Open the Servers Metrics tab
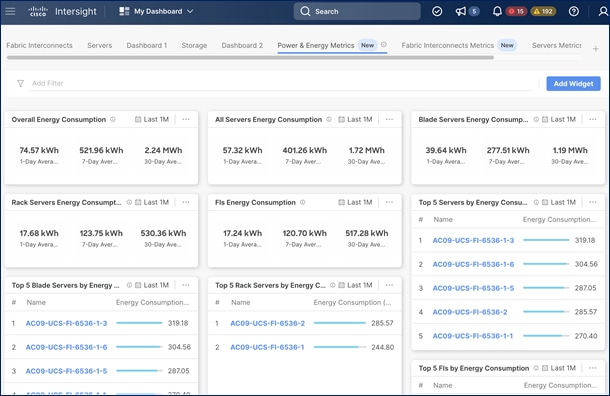 pos(556,46)
